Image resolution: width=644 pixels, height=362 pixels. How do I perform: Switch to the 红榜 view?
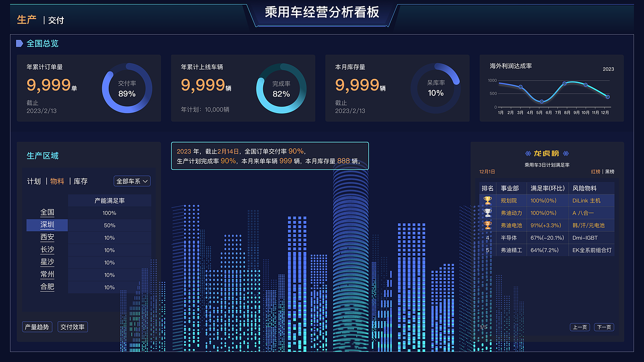point(596,171)
